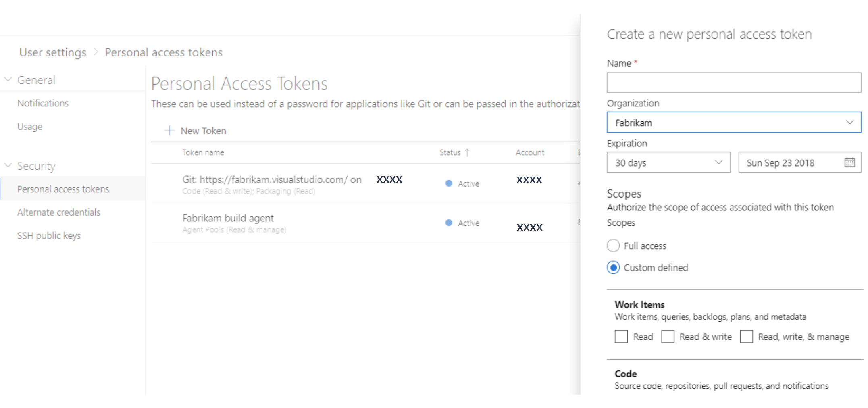
Task: Open the Fabrikam build agent token
Action: point(228,218)
